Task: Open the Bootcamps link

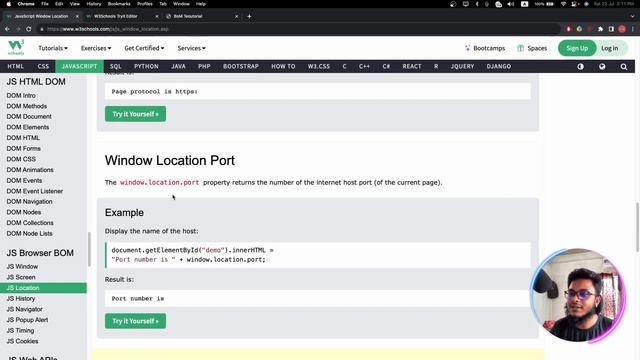Action: [x=489, y=48]
